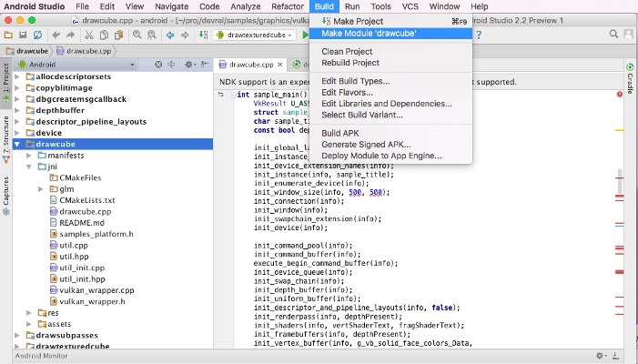Viewport: 638px width, 364px height.
Task: Select Make Project from Build menu
Action: [391, 22]
